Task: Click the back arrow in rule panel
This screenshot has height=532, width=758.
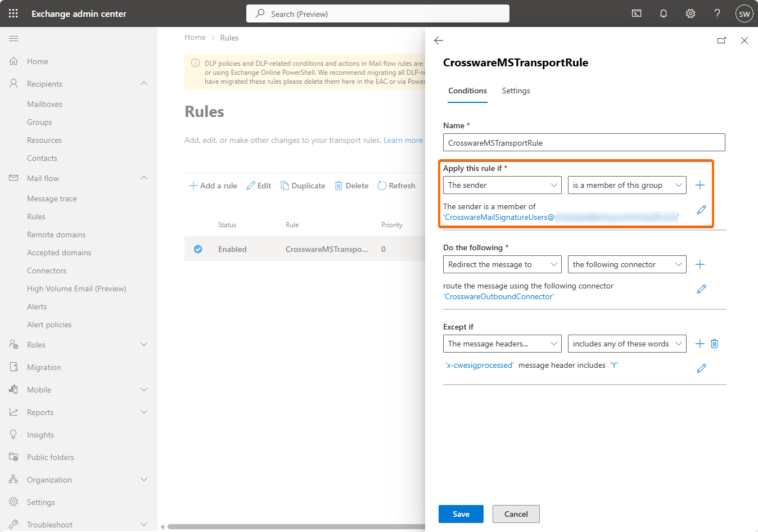Action: [x=439, y=40]
